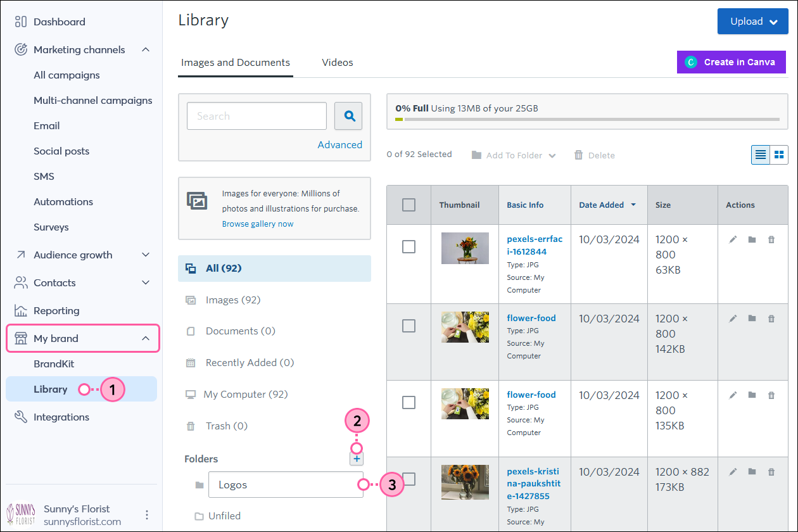Click the add new folder plus icon
This screenshot has height=532, width=798.
click(357, 459)
